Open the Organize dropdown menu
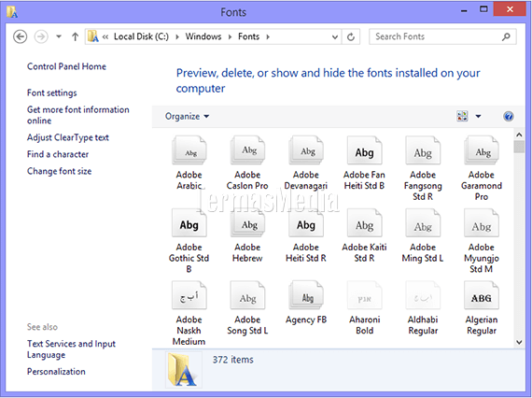The height and width of the screenshot is (398, 532). click(187, 116)
